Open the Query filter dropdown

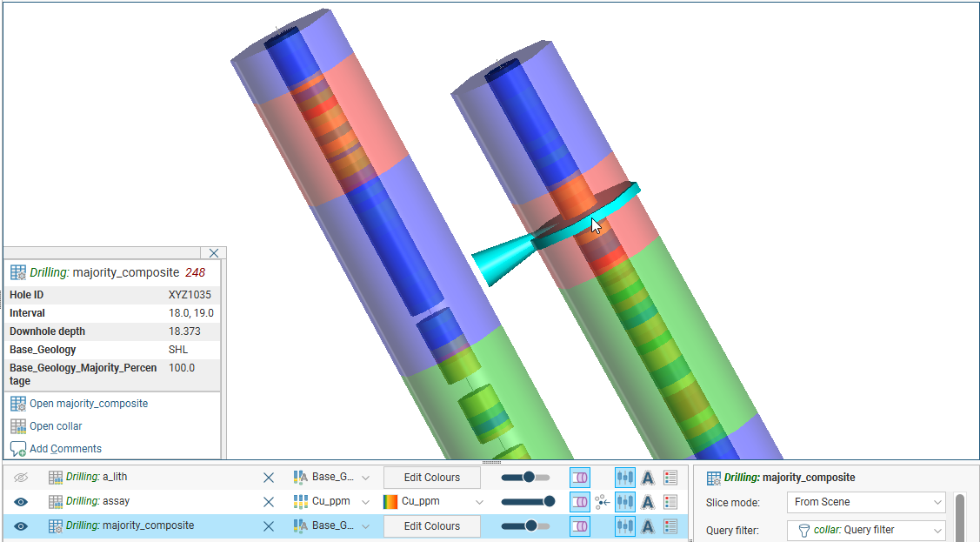point(866,530)
